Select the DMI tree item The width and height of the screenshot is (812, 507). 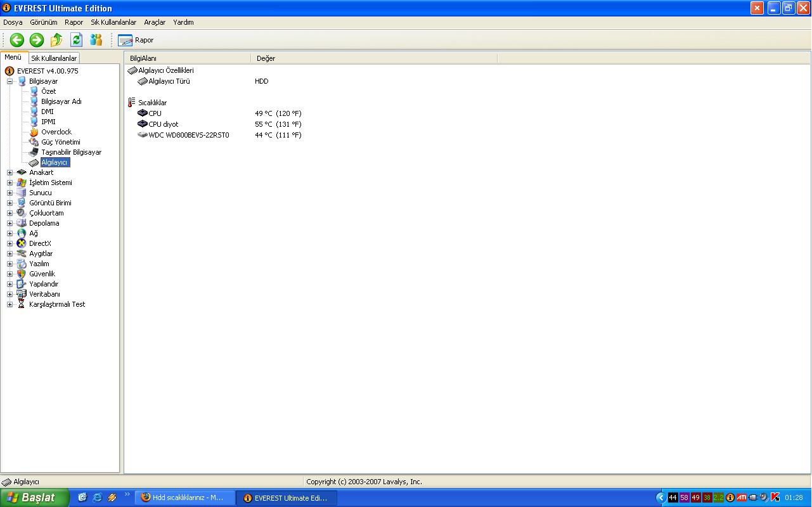point(47,112)
